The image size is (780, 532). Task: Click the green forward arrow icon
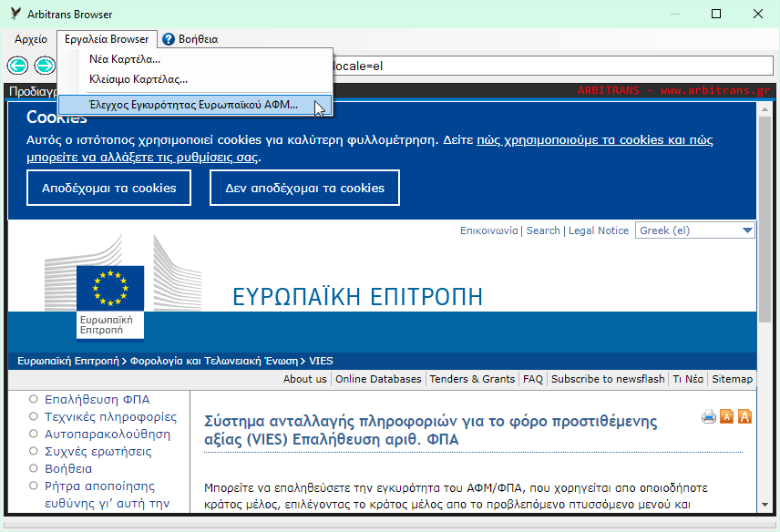(45, 66)
